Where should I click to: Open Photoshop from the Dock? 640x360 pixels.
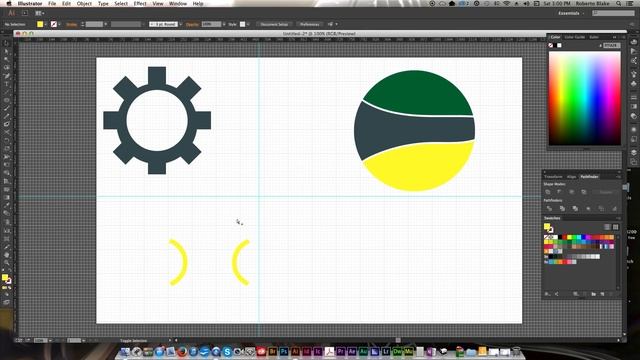click(x=284, y=351)
